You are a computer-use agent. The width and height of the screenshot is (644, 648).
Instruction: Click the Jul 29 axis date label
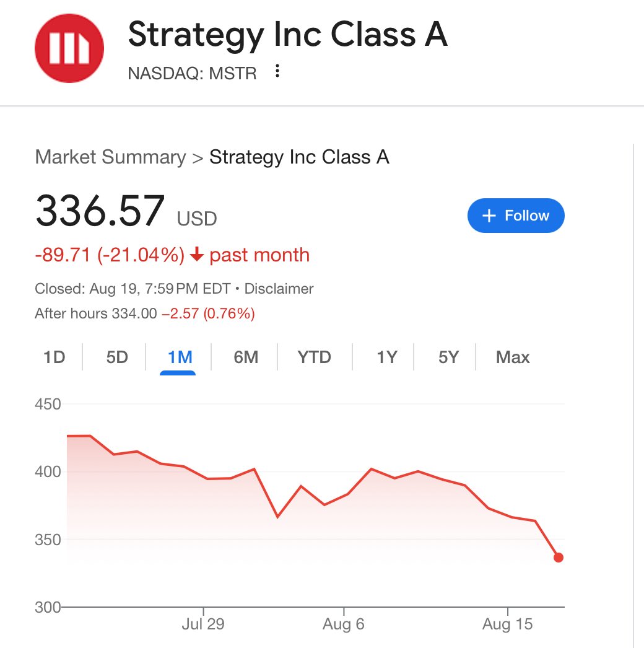tap(203, 624)
